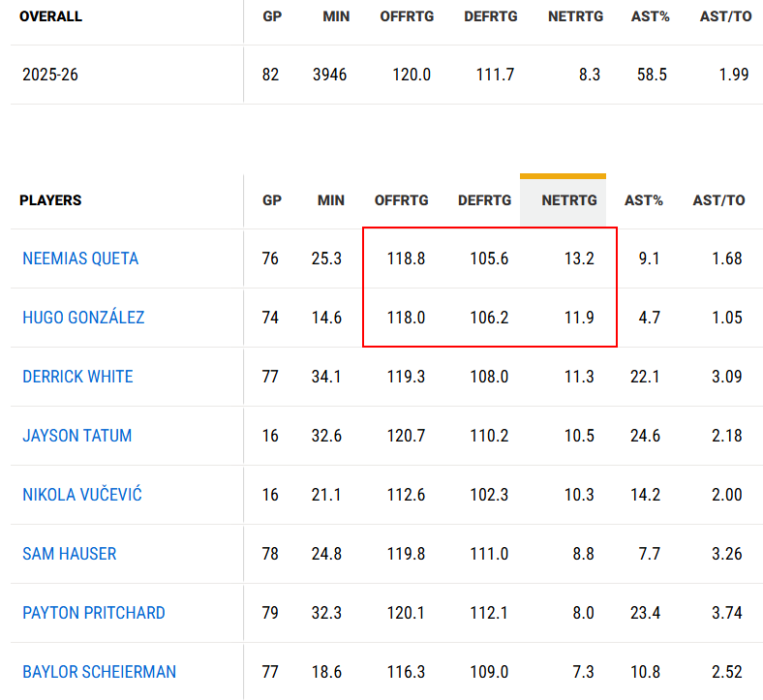The width and height of the screenshot is (763, 700).
Task: Open Payton Pritchard player link
Action: pos(93,613)
